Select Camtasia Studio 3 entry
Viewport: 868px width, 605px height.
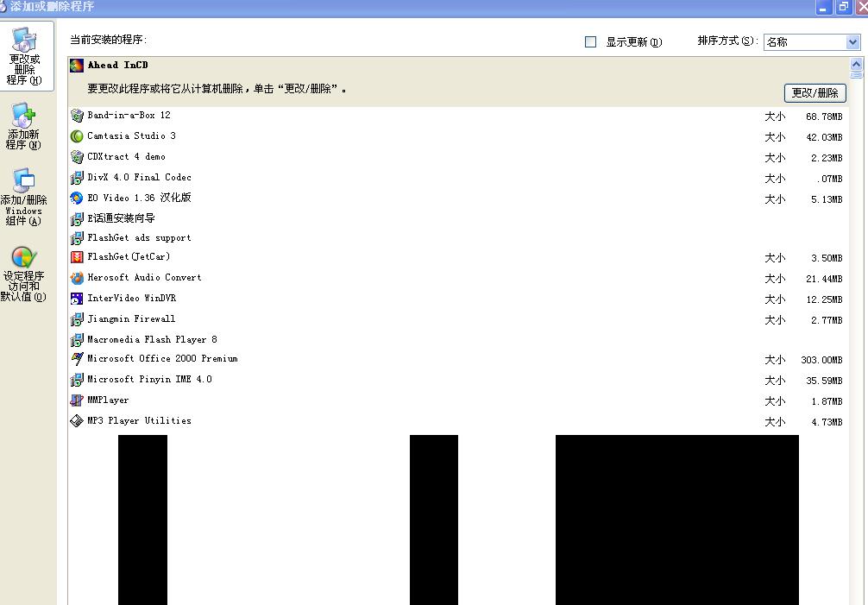[x=458, y=136]
